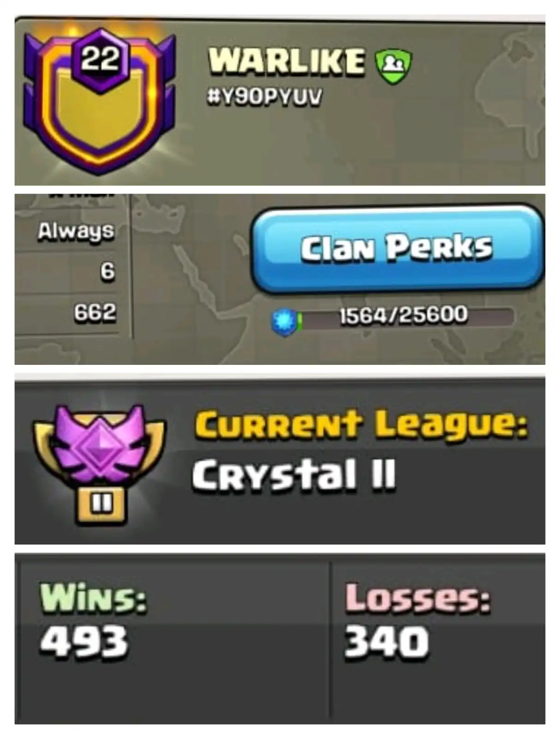Open the Clan Perks button

pyautogui.click(x=397, y=248)
